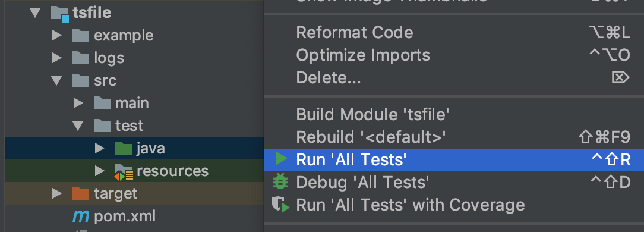Click the tsfile module folder icon
The image size is (644, 232).
[x=59, y=13]
